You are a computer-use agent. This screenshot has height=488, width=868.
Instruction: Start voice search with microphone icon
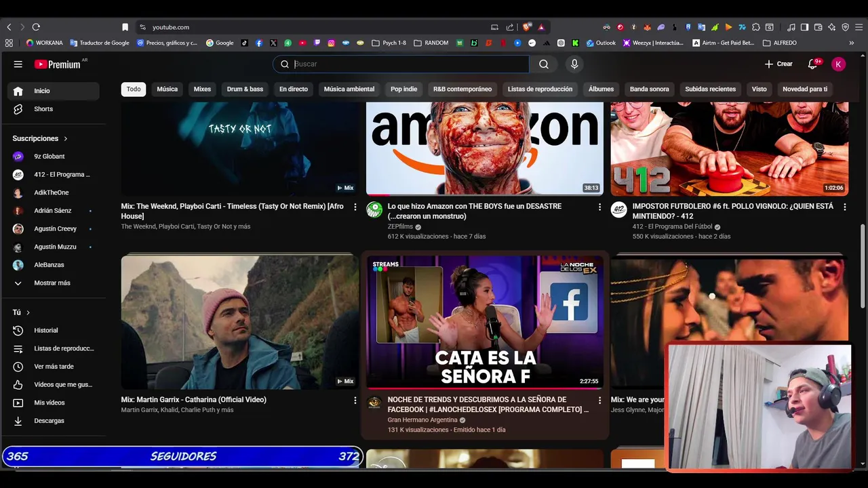(x=574, y=64)
